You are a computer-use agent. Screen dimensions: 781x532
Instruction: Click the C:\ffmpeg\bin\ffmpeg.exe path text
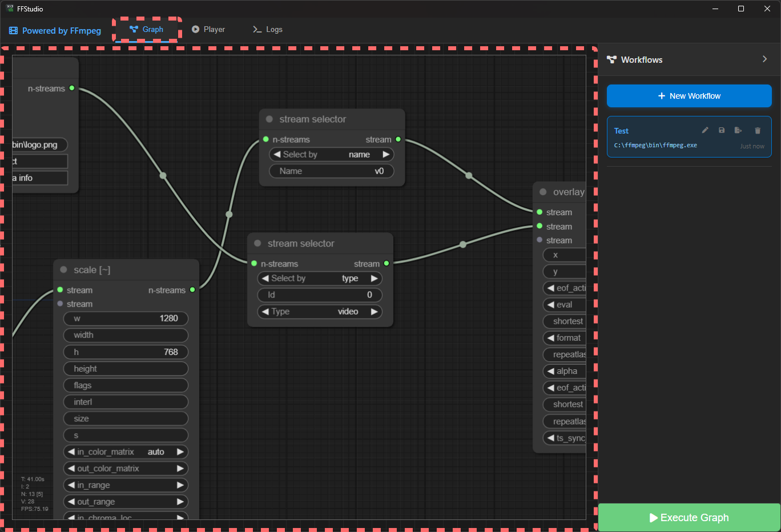[x=655, y=145]
